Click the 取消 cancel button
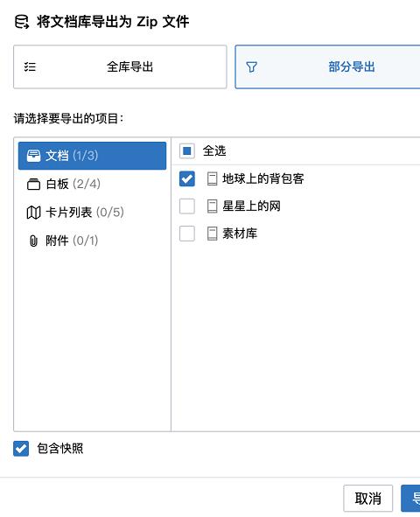 (x=367, y=499)
